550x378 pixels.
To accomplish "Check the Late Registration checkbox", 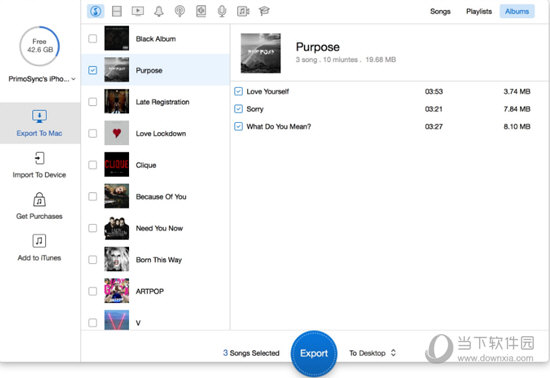I will coord(93,102).
